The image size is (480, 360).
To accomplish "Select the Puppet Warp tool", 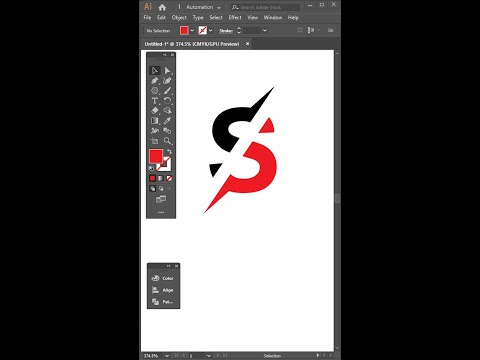I will tap(154, 131).
